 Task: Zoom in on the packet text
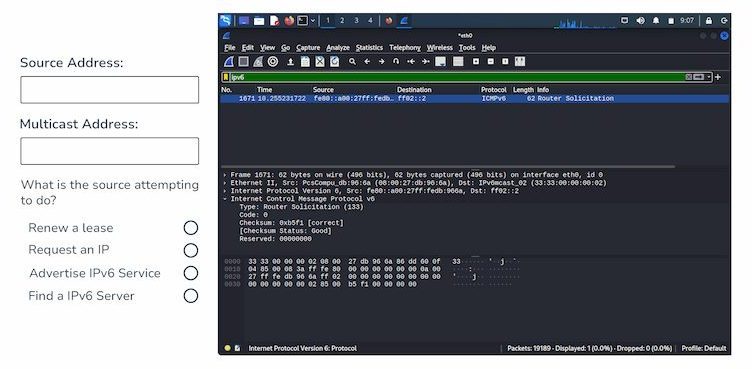[476, 61]
